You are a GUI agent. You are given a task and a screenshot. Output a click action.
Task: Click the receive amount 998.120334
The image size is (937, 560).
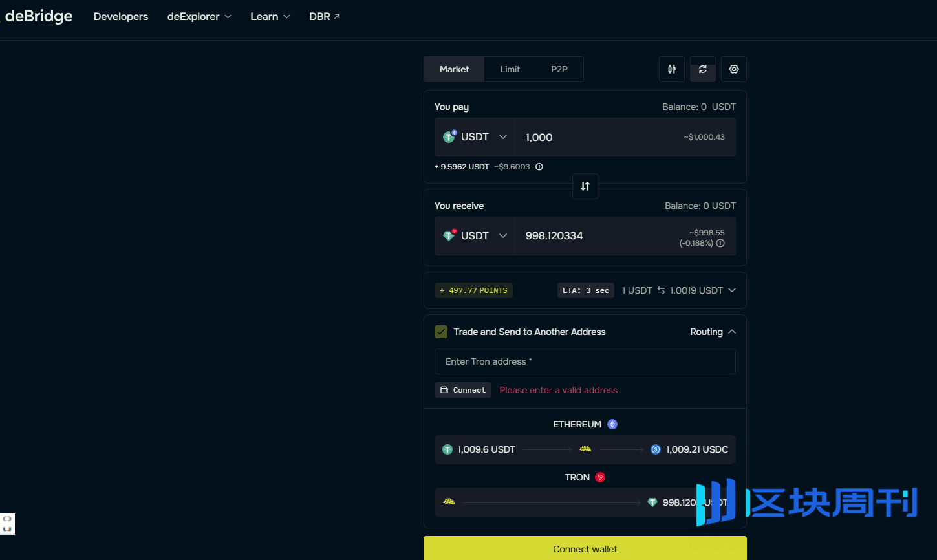point(554,236)
